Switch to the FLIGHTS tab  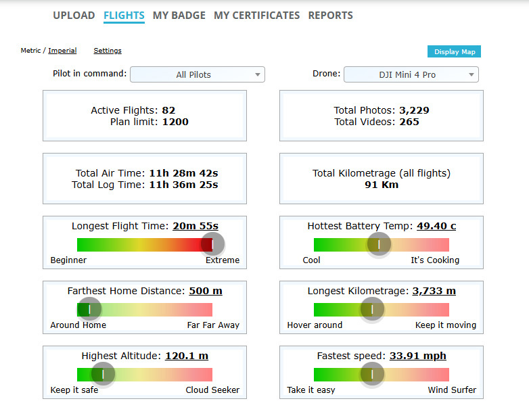coord(124,16)
